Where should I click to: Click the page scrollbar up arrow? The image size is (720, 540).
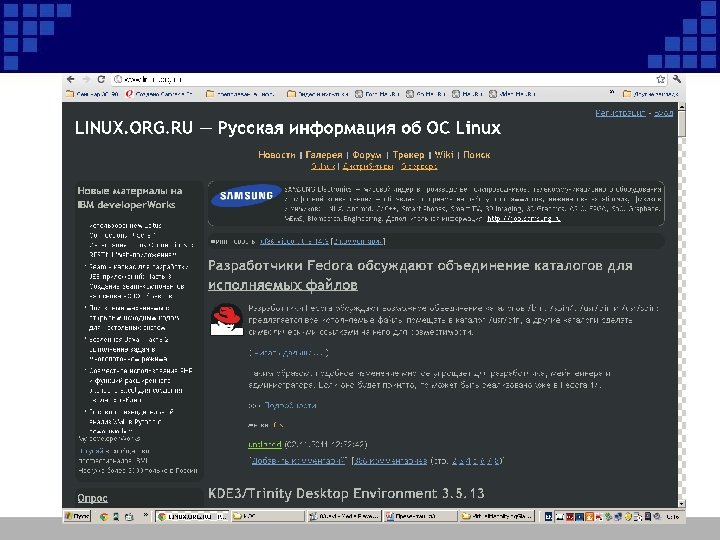click(682, 107)
